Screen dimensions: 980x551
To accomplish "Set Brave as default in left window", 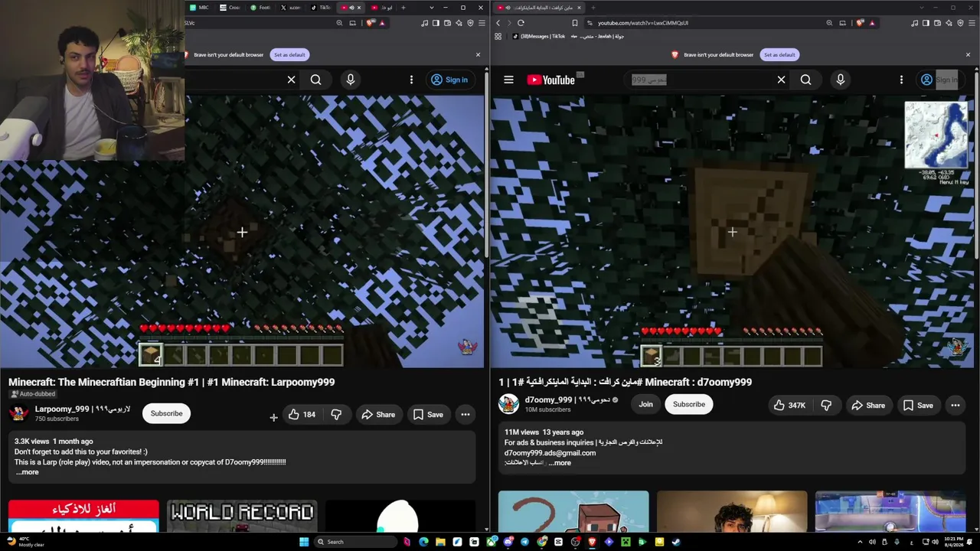I will click(289, 55).
